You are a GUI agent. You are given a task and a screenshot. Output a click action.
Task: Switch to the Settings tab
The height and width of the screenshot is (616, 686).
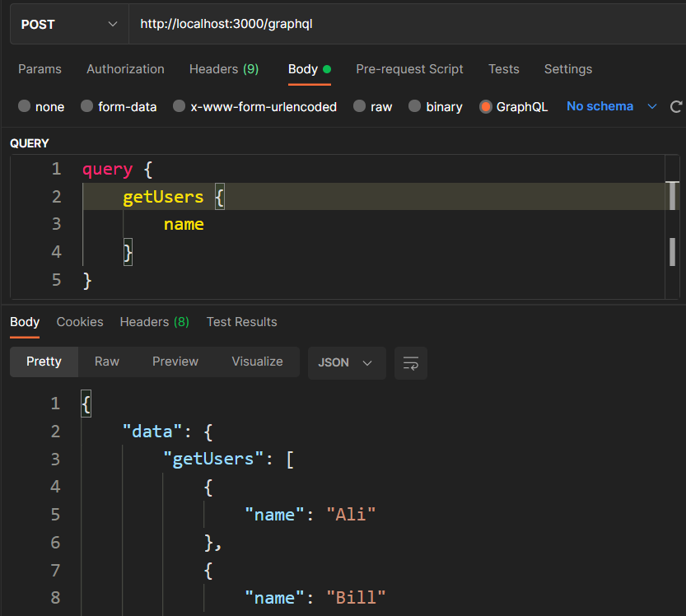point(568,69)
